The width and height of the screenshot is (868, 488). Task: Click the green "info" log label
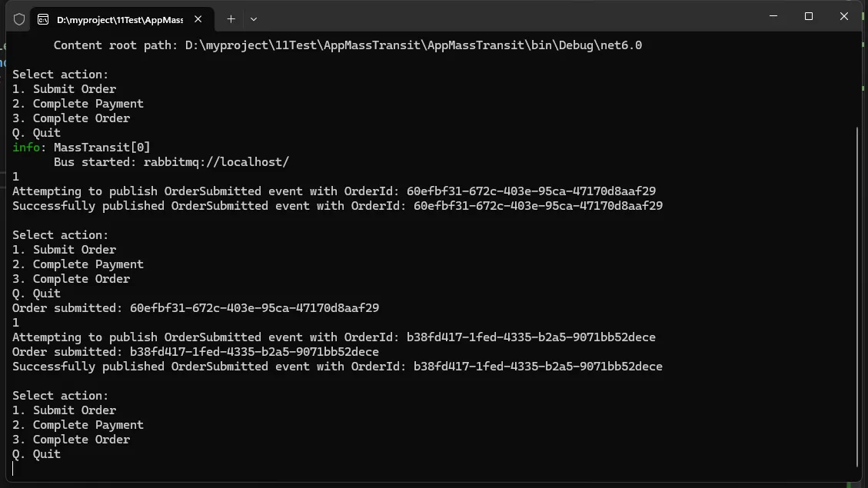pyautogui.click(x=28, y=148)
